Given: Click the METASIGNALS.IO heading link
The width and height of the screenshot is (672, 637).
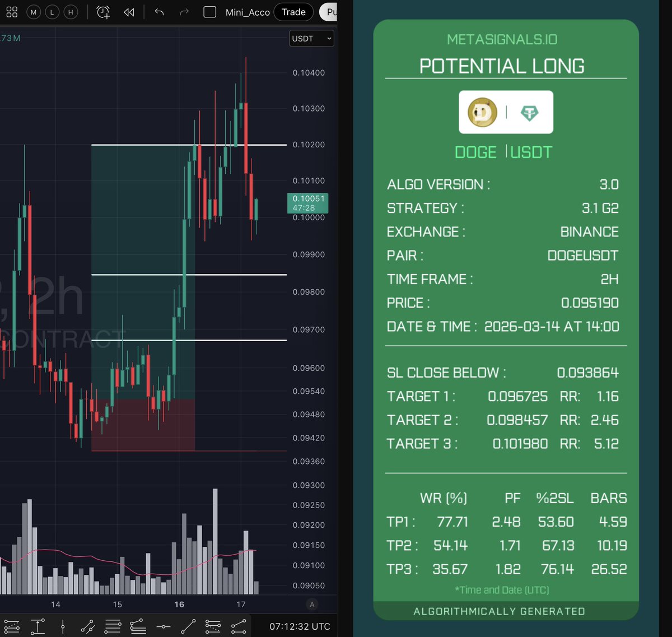Looking at the screenshot, I should click(x=502, y=39).
